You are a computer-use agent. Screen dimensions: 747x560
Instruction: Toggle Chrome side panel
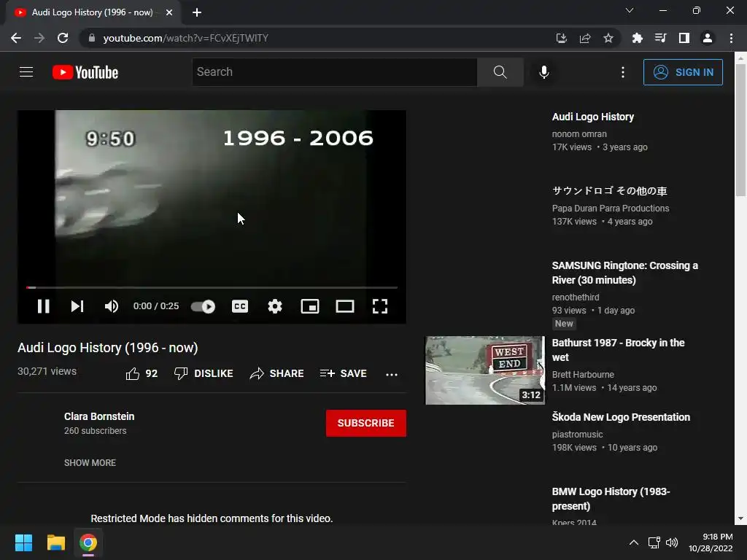tap(684, 38)
